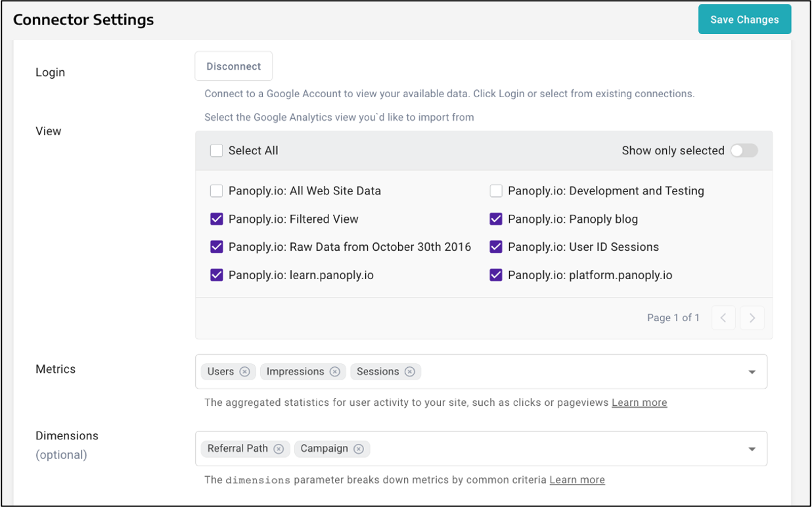Viewport: 812px width, 507px height.
Task: Uncheck Panoply.io: platform.panoply.io
Action: (496, 275)
